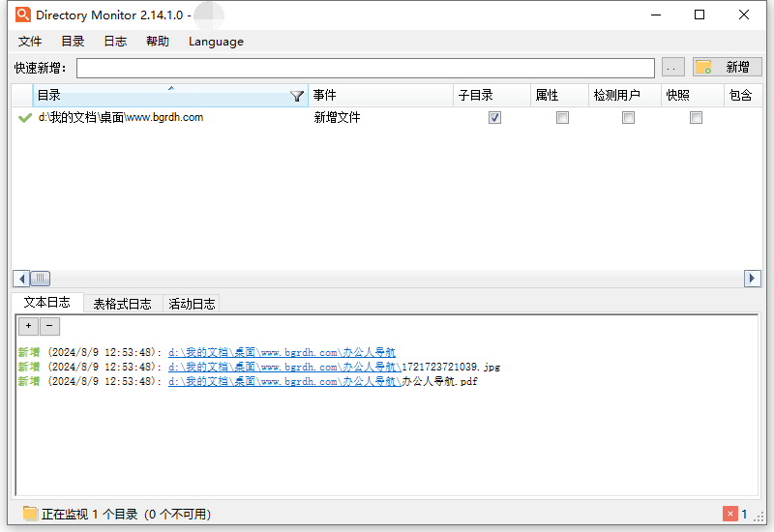Click inside the 快速新增 input field
Viewport: 774px width, 532px height.
[x=366, y=68]
